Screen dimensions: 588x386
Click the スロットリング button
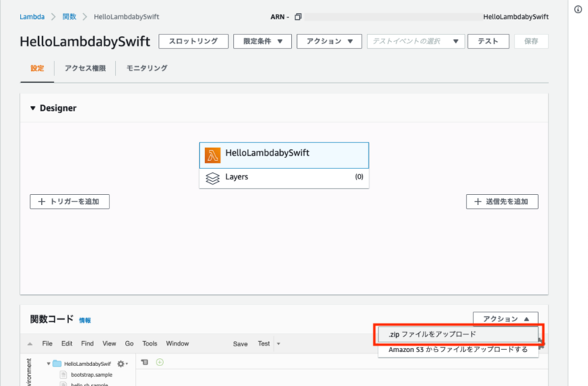click(x=193, y=41)
